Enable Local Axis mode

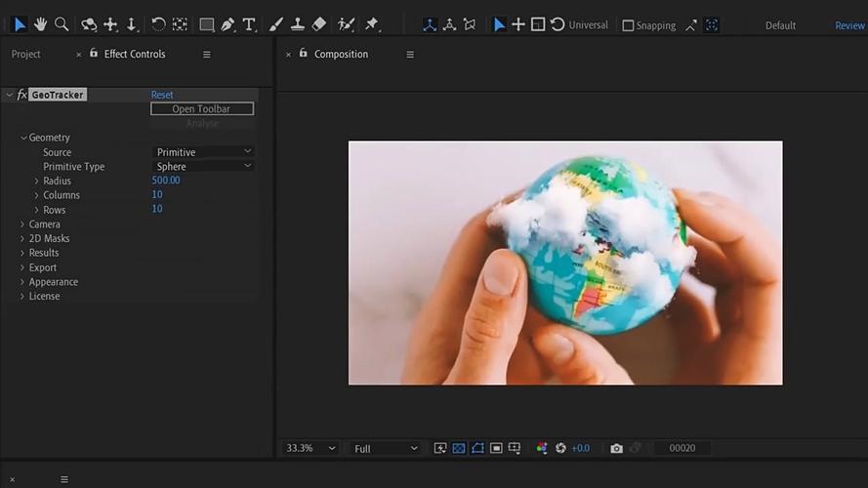tap(430, 25)
